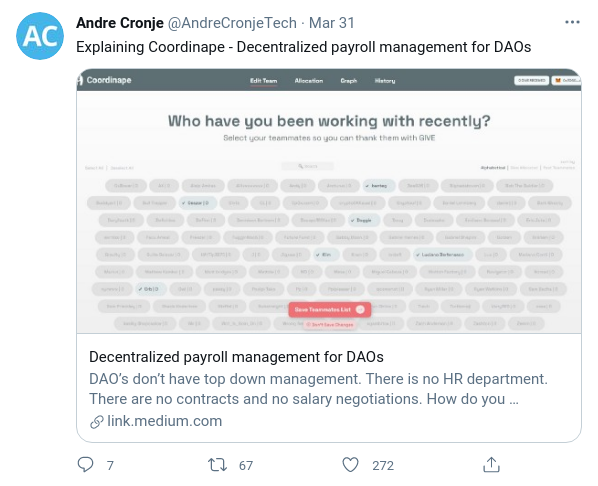
Task: Select the Allocation tab in preview
Action: click(309, 81)
